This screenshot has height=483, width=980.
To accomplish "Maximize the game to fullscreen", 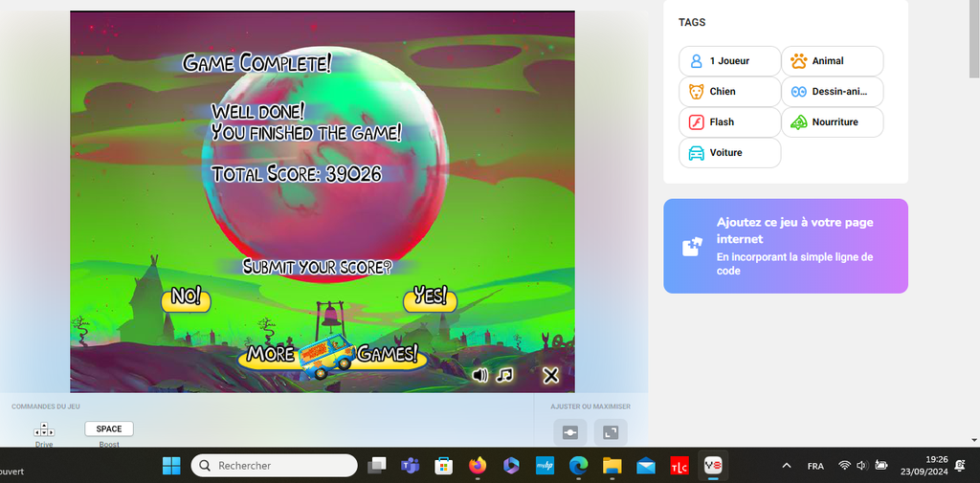I will point(611,433).
